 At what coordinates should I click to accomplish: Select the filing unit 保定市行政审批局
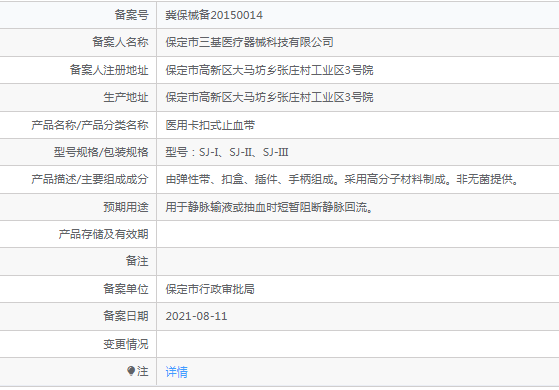coord(210,289)
